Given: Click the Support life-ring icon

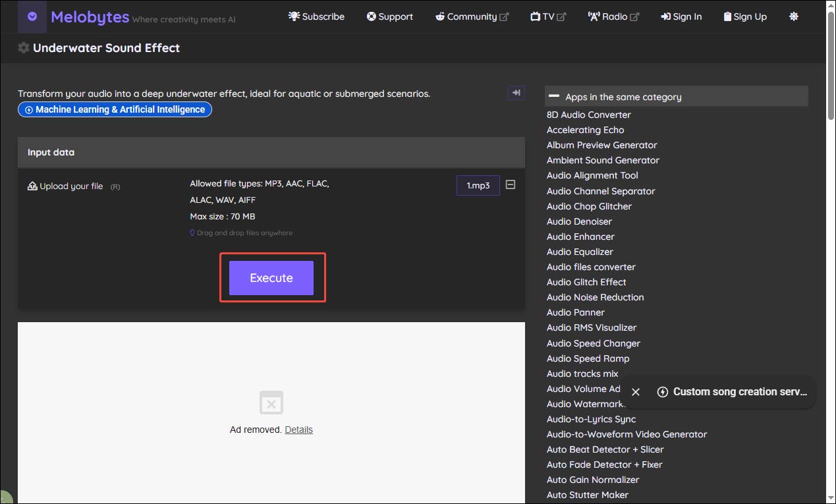Looking at the screenshot, I should click(x=370, y=16).
